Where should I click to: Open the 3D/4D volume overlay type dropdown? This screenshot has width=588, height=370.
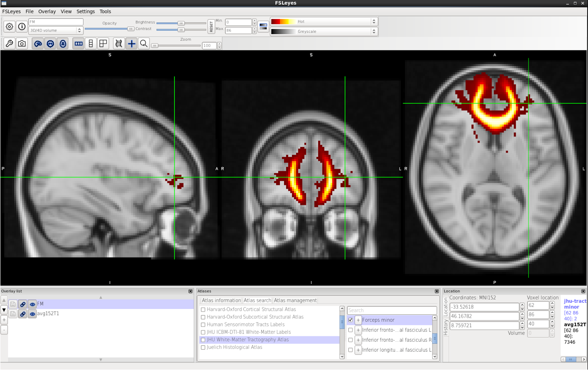pyautogui.click(x=56, y=30)
